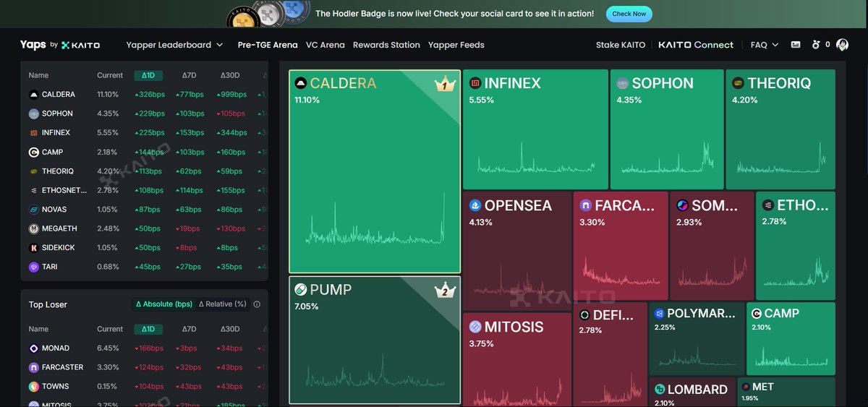Click the TARI icon in the table row
Image resolution: width=868 pixels, height=407 pixels.
click(33, 267)
